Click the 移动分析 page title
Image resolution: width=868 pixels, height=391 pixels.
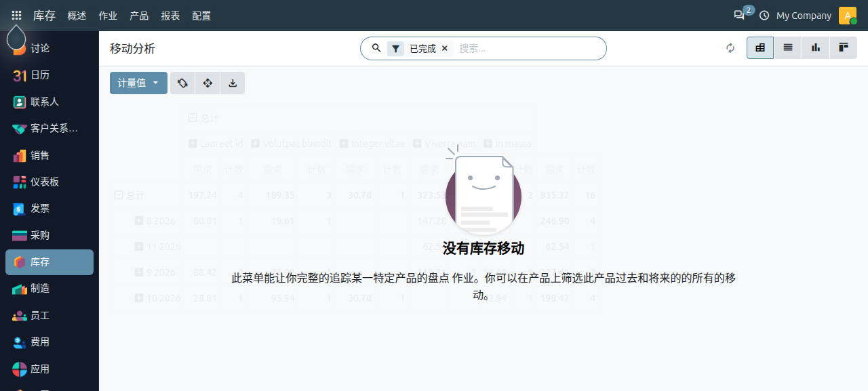(132, 49)
